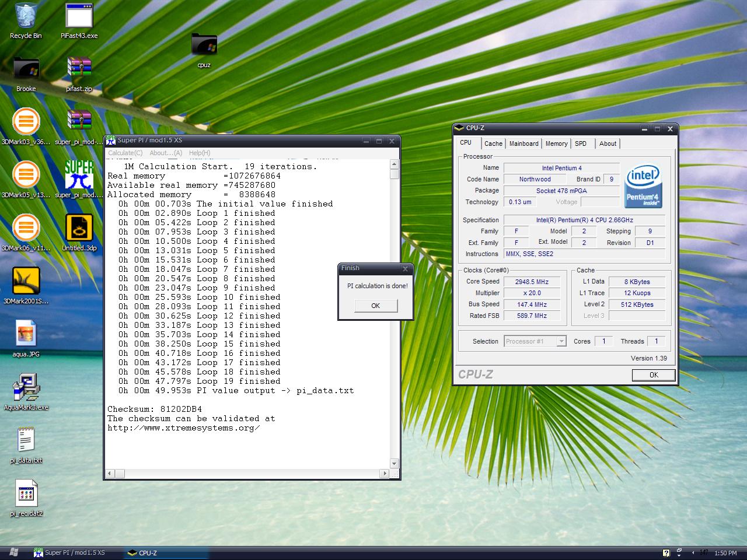Viewport: 747px width, 560px height.
Task: Click the Super PI horizontal scrollbar right arrow
Action: 385,474
